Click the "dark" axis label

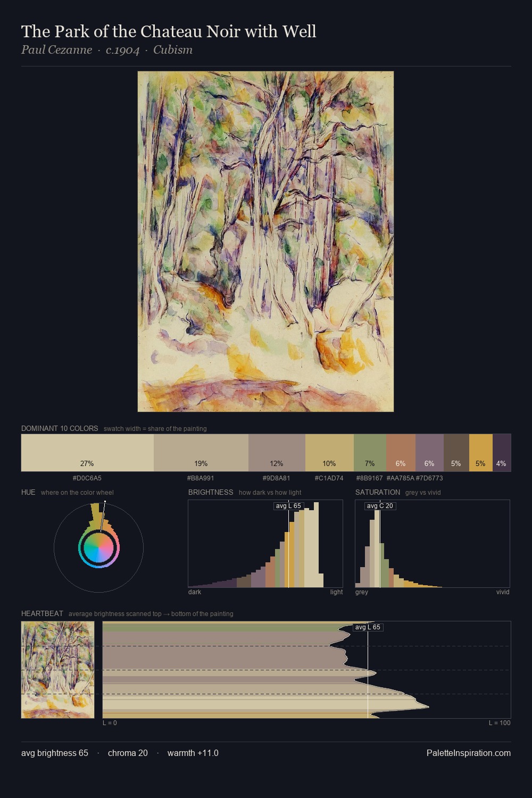pyautogui.click(x=195, y=592)
